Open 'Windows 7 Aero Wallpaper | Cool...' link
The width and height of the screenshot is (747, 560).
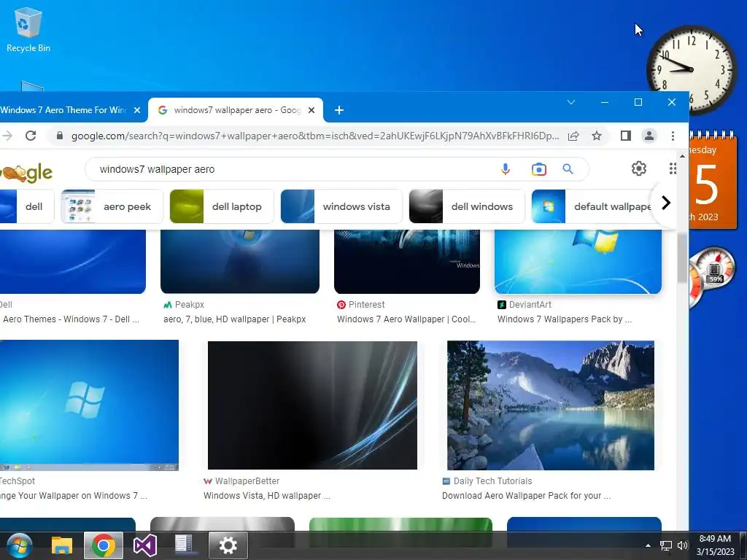point(406,319)
